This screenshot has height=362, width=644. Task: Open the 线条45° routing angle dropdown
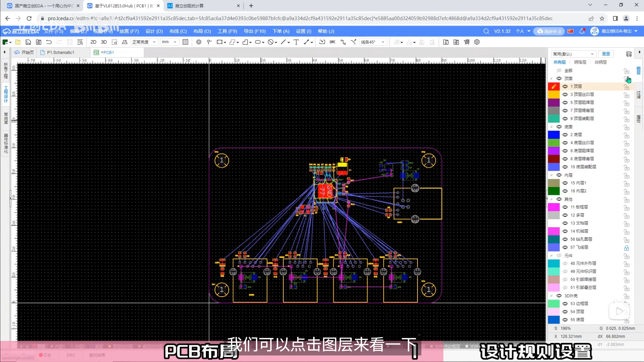click(x=373, y=42)
